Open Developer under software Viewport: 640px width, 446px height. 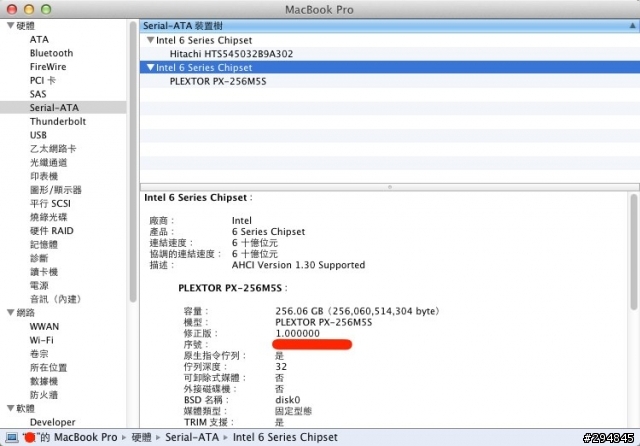(x=53, y=422)
